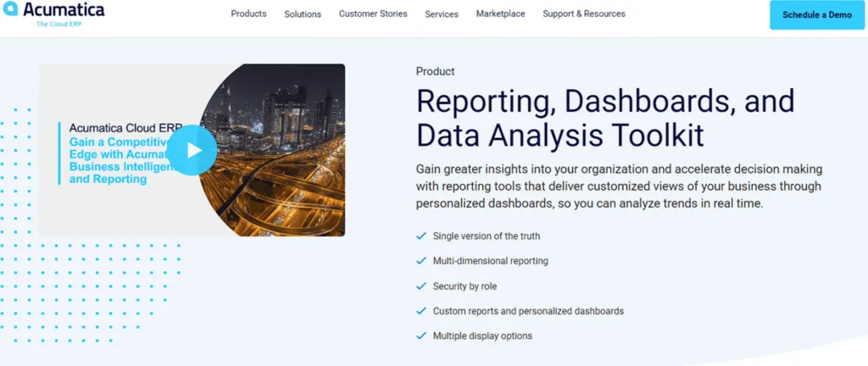Image resolution: width=868 pixels, height=366 pixels.
Task: Open the Services menu
Action: point(442,14)
